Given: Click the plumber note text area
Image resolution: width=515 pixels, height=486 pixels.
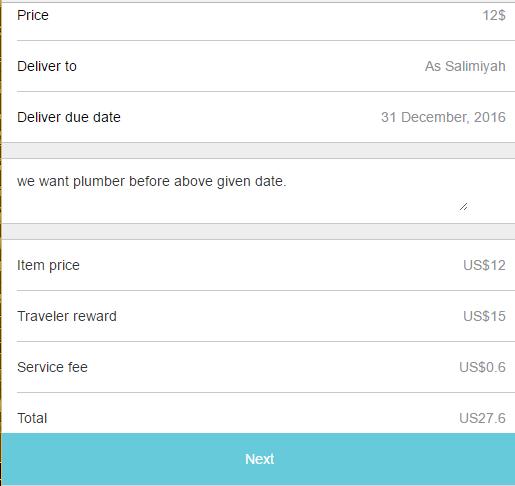Looking at the screenshot, I should point(242,191).
